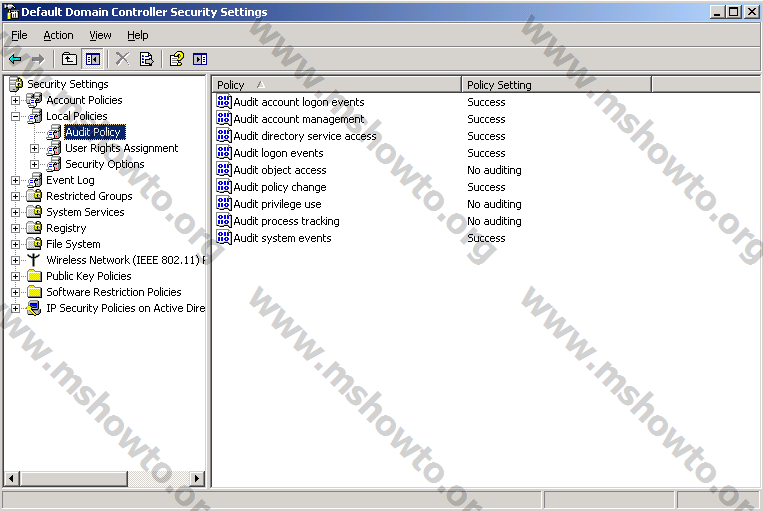763x511 pixels.
Task: Click the Restricted Groups folder icon
Action: (x=35, y=196)
